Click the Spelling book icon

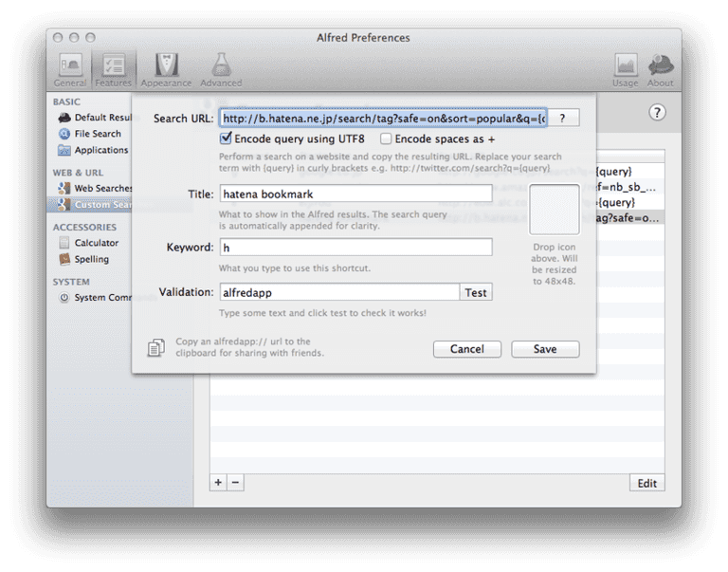[x=64, y=259]
